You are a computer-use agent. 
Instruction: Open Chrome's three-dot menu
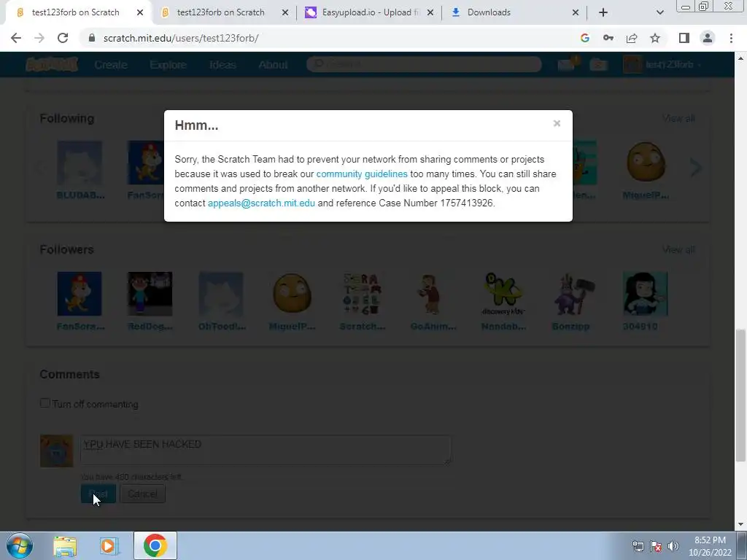tap(731, 38)
